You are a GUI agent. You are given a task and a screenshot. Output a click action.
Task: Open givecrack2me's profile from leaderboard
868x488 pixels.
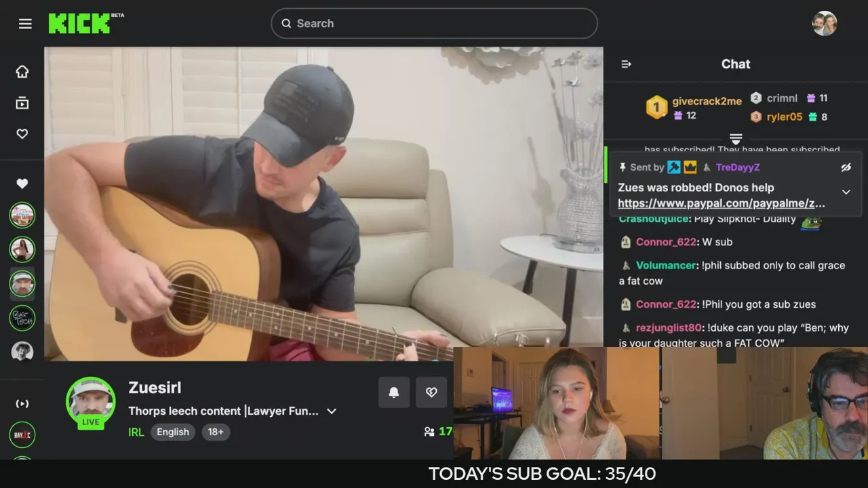point(707,101)
